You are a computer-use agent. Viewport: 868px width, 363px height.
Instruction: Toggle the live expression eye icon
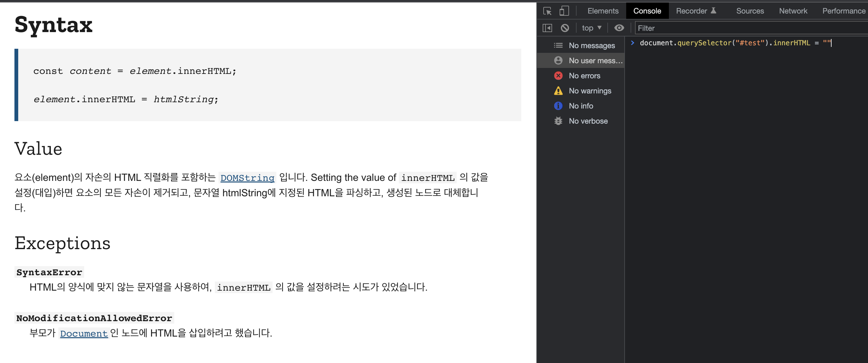[x=619, y=28]
